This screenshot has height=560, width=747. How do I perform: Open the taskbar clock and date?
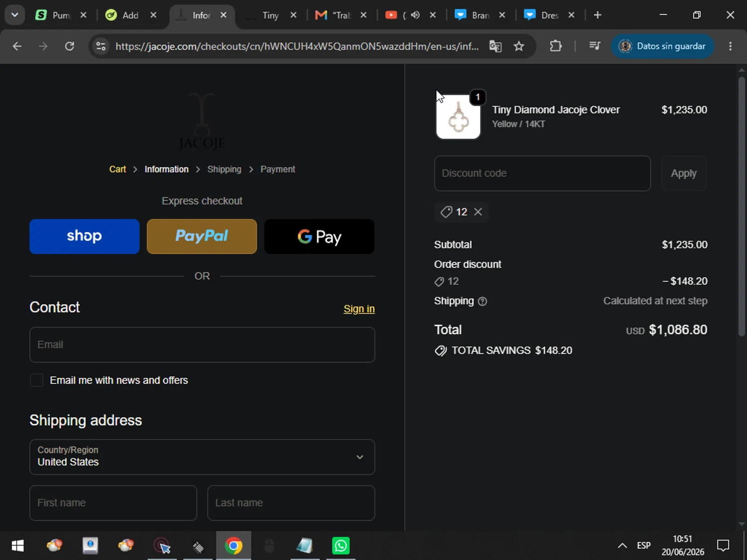point(683,546)
